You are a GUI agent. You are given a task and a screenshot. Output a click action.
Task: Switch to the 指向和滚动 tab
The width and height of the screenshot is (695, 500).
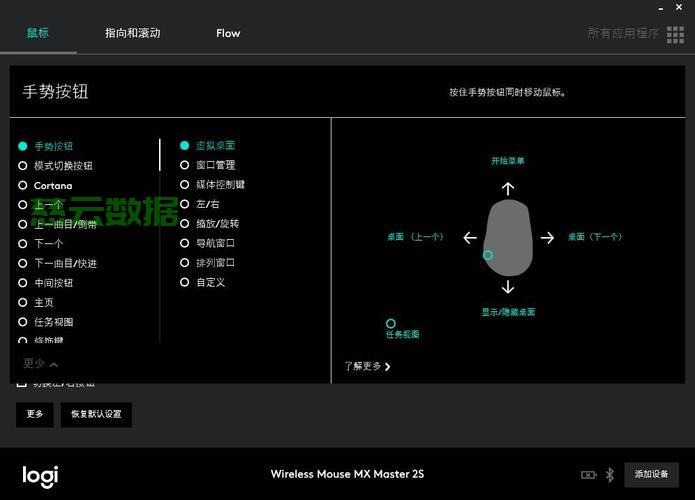coord(132,33)
